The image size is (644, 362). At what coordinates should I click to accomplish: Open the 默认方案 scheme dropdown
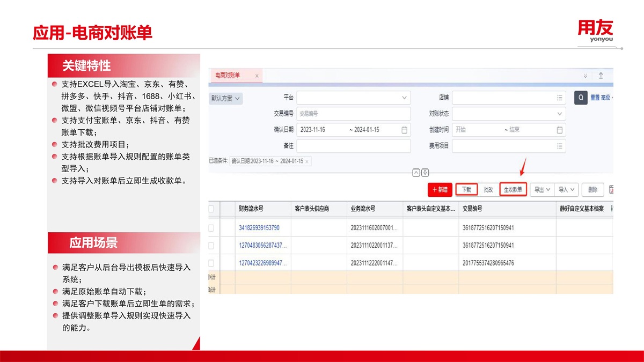pos(226,99)
